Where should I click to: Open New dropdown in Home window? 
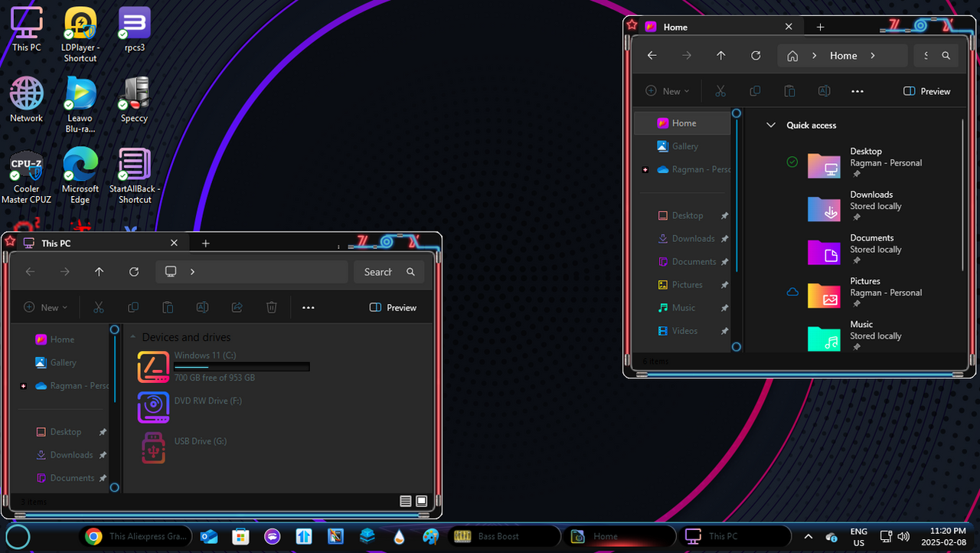(667, 91)
